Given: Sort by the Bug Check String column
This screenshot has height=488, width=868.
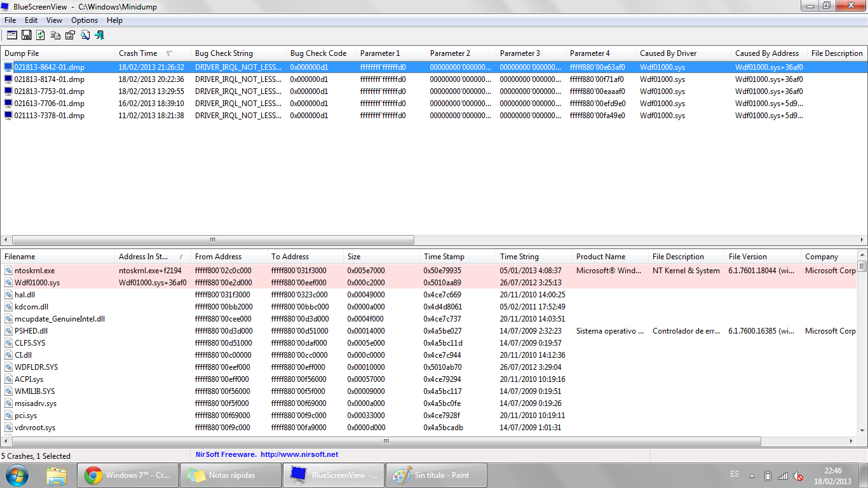Looking at the screenshot, I should tap(238, 53).
